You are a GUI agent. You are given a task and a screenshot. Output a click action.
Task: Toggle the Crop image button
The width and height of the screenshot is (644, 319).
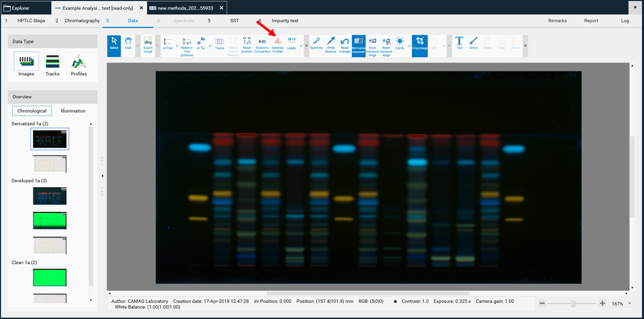[420, 44]
